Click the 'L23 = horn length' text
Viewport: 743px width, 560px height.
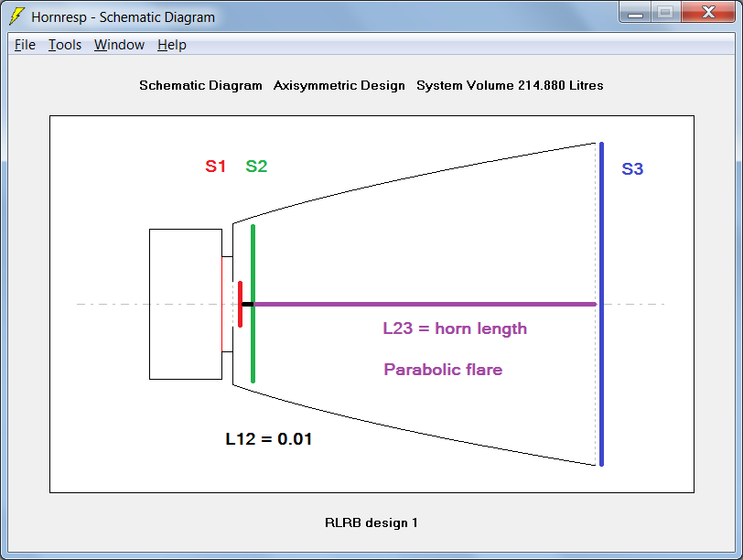pyautogui.click(x=455, y=328)
